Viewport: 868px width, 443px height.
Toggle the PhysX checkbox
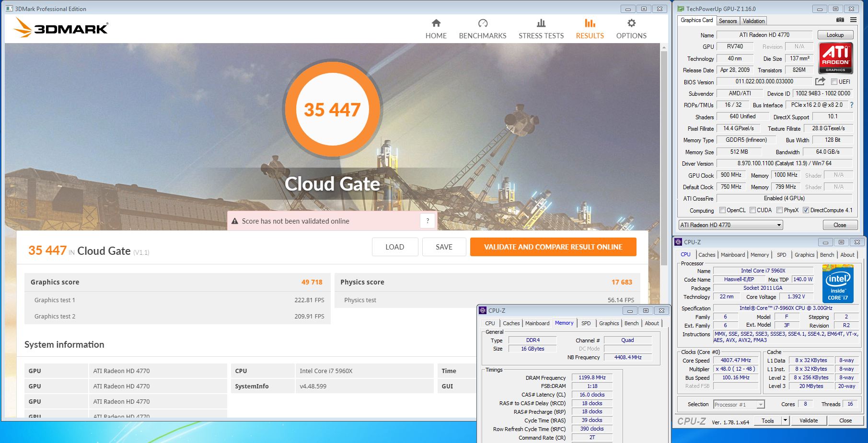pos(779,210)
